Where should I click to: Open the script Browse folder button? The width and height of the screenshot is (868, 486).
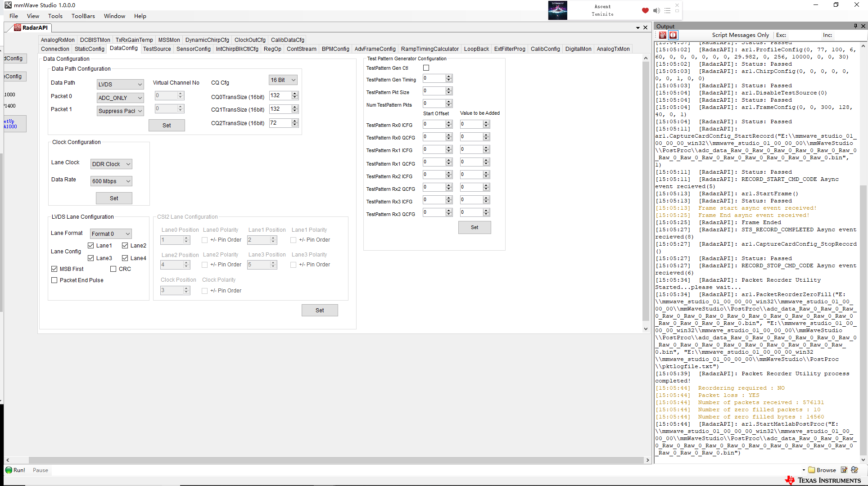click(822, 470)
